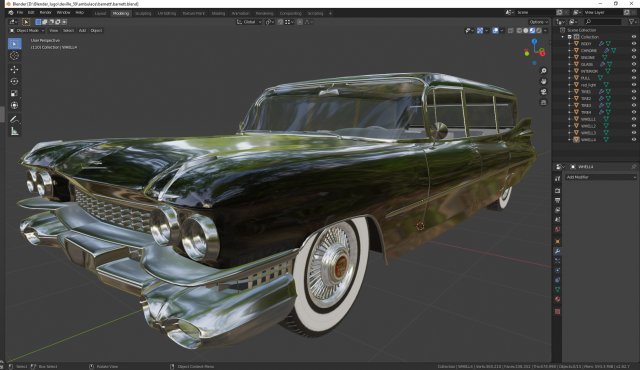Open the viewport View menu
The height and width of the screenshot is (370, 640).
pyautogui.click(x=54, y=31)
